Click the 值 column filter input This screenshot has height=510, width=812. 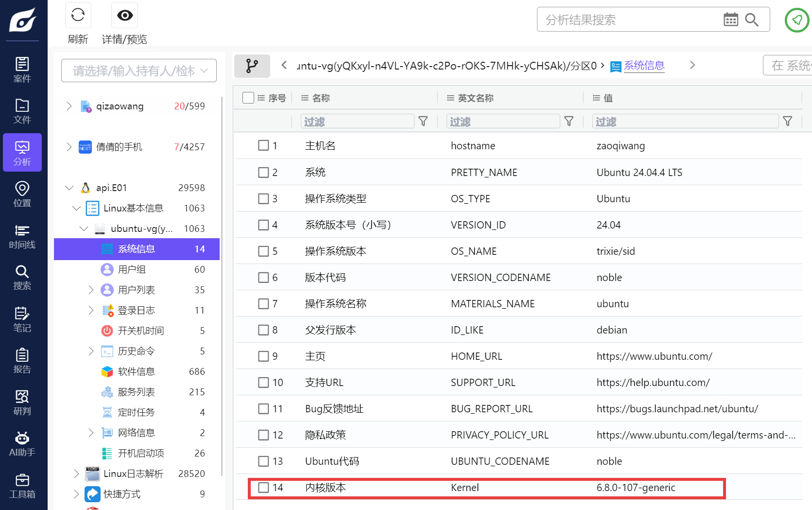click(685, 121)
